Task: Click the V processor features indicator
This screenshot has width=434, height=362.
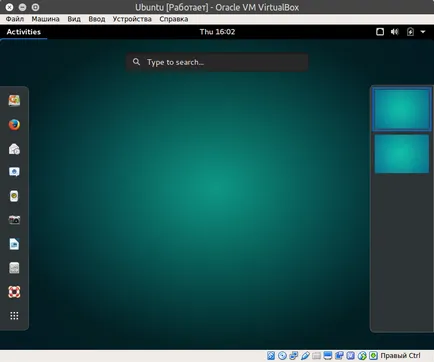Action: coord(350,356)
